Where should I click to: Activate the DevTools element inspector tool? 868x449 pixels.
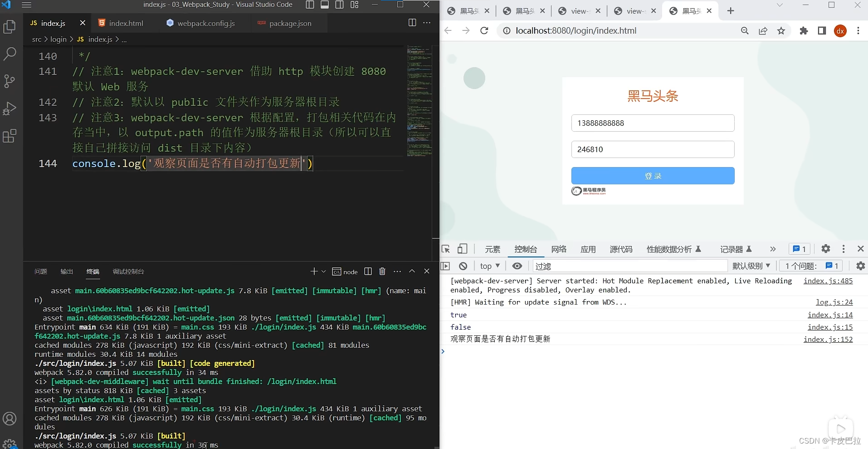(446, 249)
